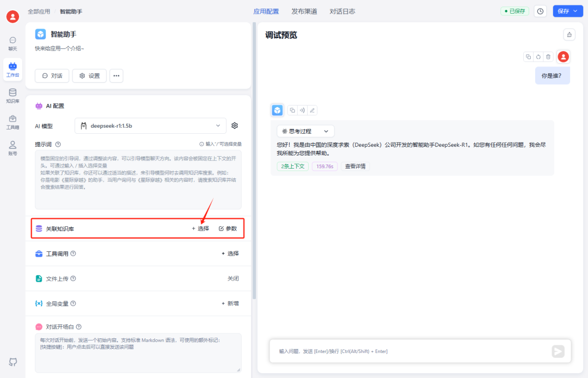The width and height of the screenshot is (588, 378).
Task: Clear the debug preview chat
Action: click(569, 34)
